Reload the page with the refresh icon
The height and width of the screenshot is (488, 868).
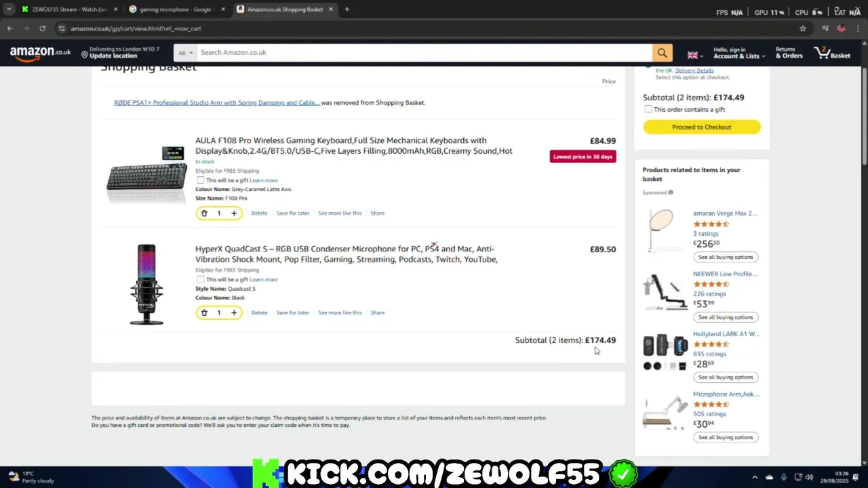(42, 28)
